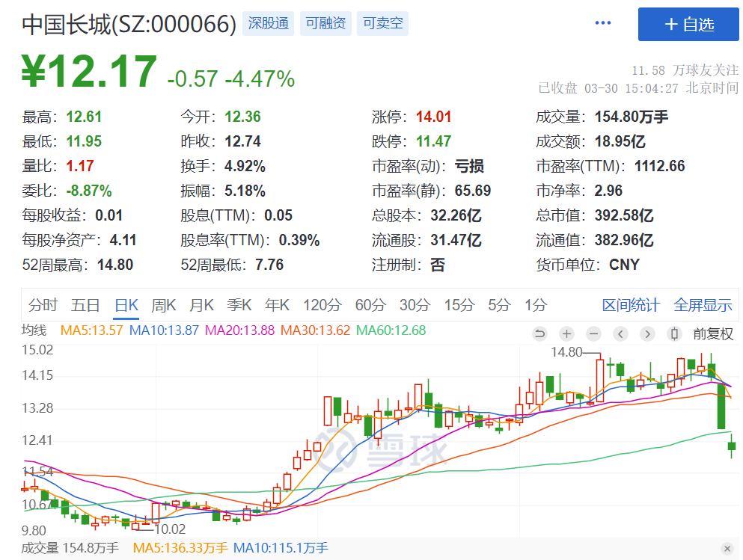Open 全屏显示 fullscreen chart view
The height and width of the screenshot is (560, 743).
[703, 305]
